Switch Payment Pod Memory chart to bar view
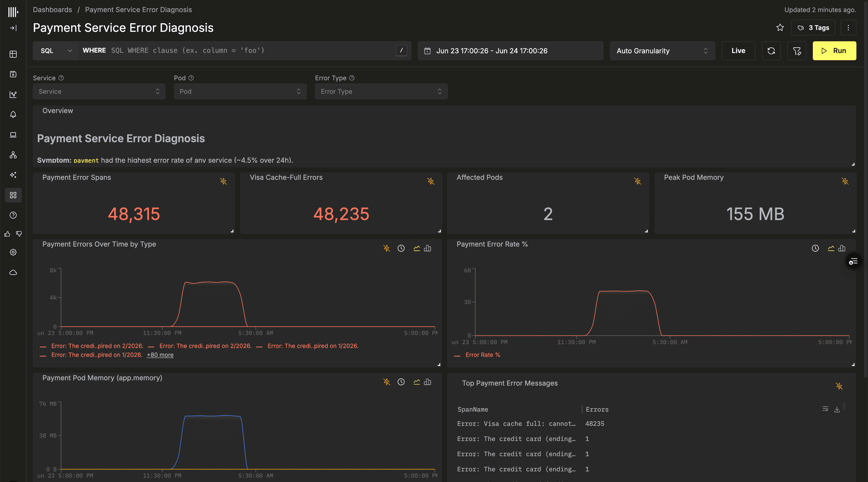The height and width of the screenshot is (482, 868). (428, 382)
